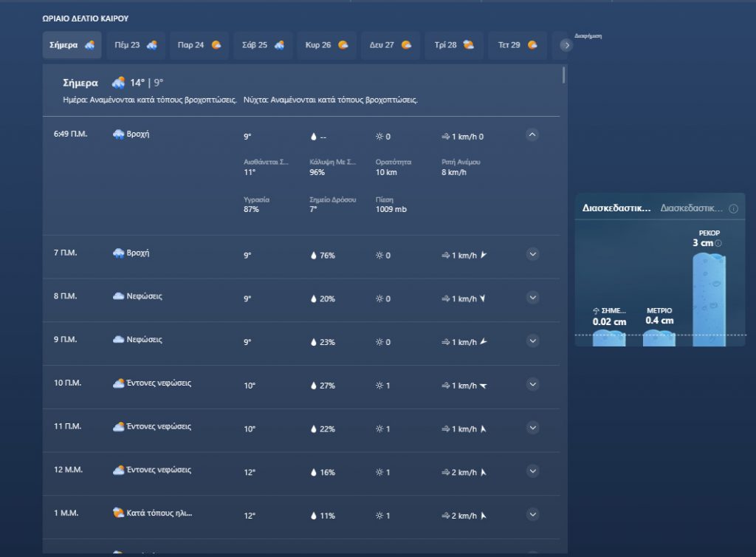Viewport: 756px width, 557px height.
Task: Show more days with the right arrow button
Action: [x=566, y=45]
